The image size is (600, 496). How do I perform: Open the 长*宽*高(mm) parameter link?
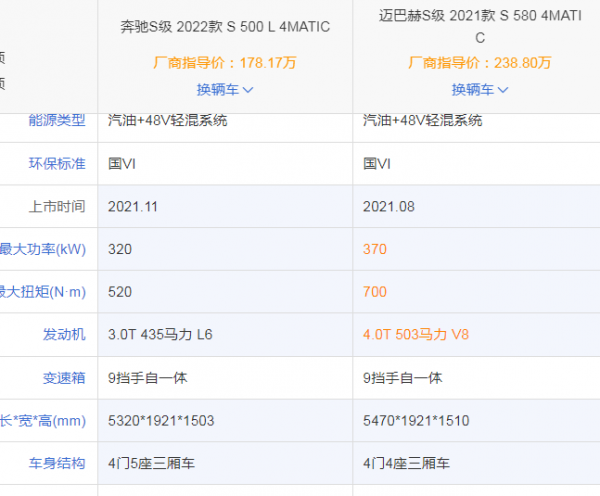(x=43, y=421)
